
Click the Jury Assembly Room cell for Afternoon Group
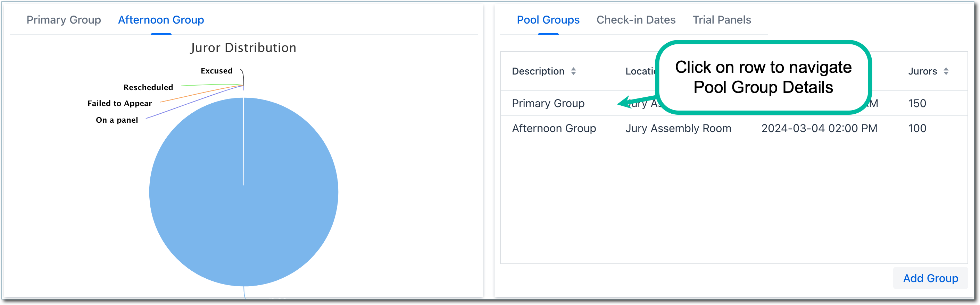[x=678, y=128]
